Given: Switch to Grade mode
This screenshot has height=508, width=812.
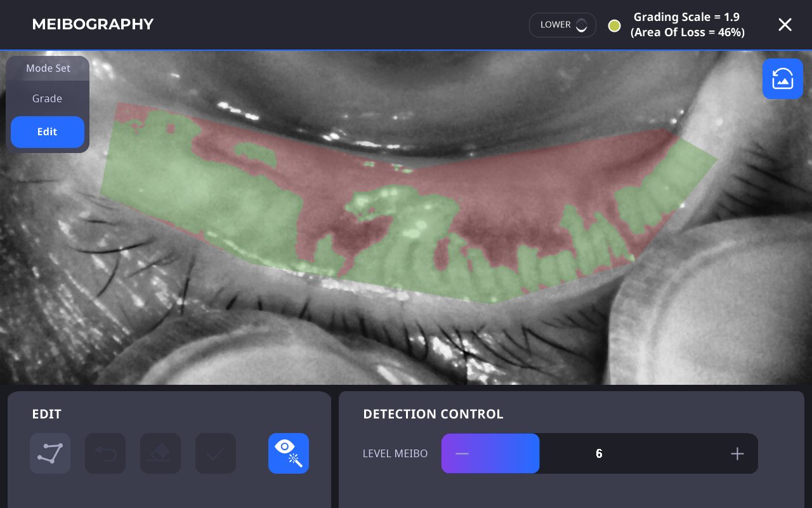Looking at the screenshot, I should coord(48,98).
